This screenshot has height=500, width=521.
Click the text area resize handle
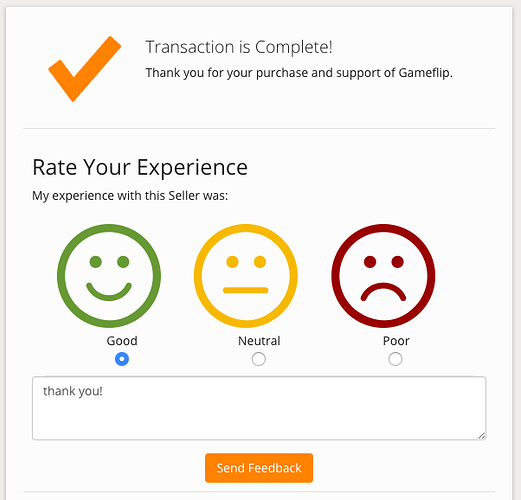click(x=482, y=436)
